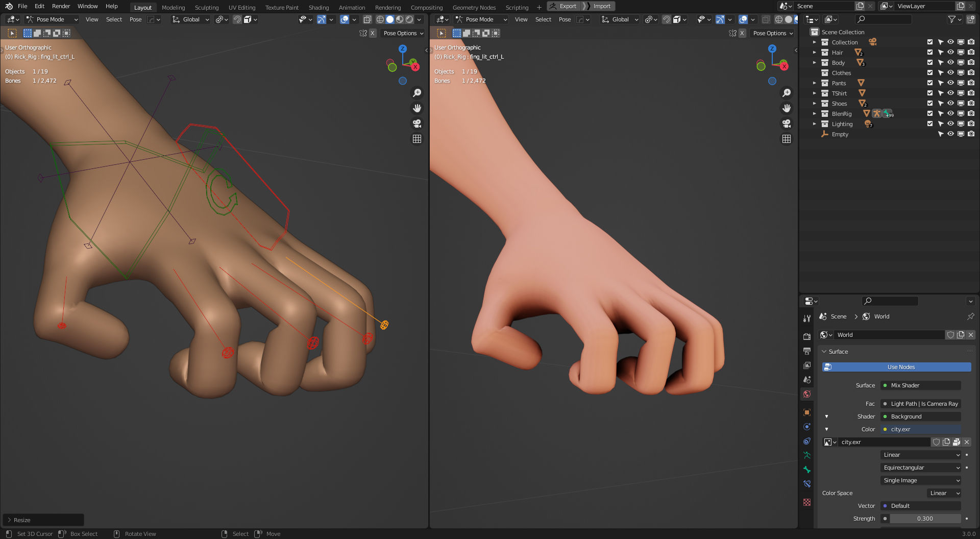
Task: Open the Equirectangular projection dropdown
Action: point(921,468)
